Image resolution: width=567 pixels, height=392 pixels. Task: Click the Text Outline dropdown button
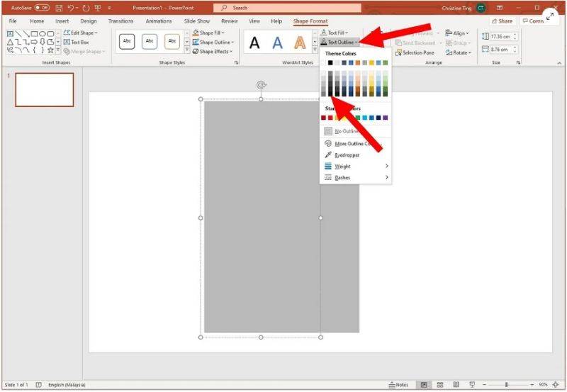click(339, 42)
